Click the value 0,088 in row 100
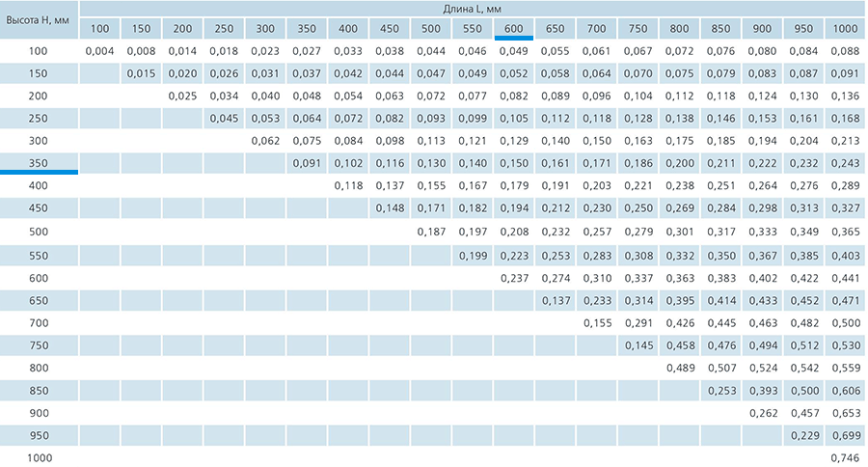This screenshot has width=868, height=467. pos(845,51)
